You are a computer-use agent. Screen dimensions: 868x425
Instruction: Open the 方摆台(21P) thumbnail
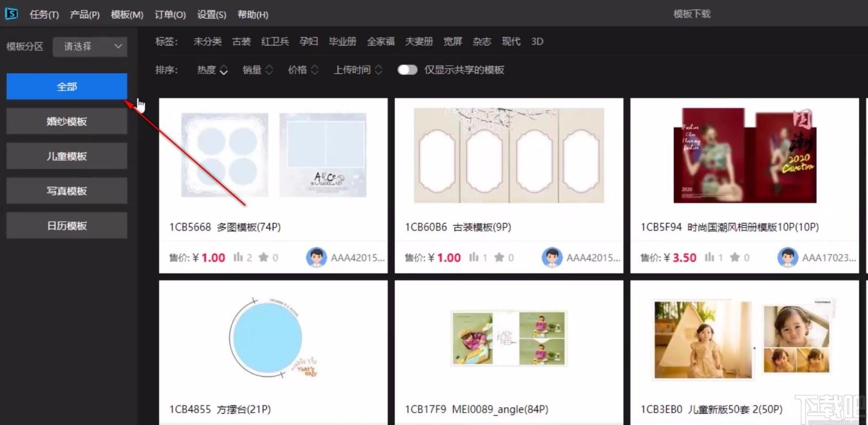pyautogui.click(x=273, y=338)
